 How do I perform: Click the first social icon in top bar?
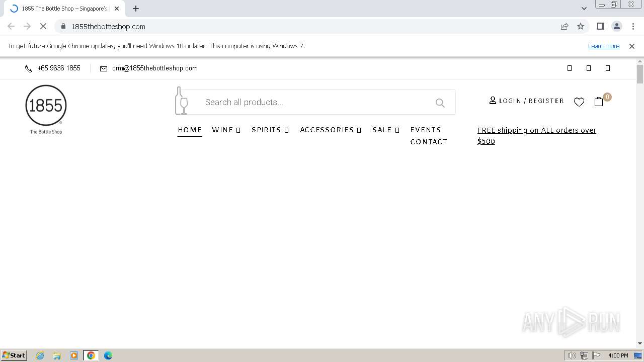tap(570, 68)
